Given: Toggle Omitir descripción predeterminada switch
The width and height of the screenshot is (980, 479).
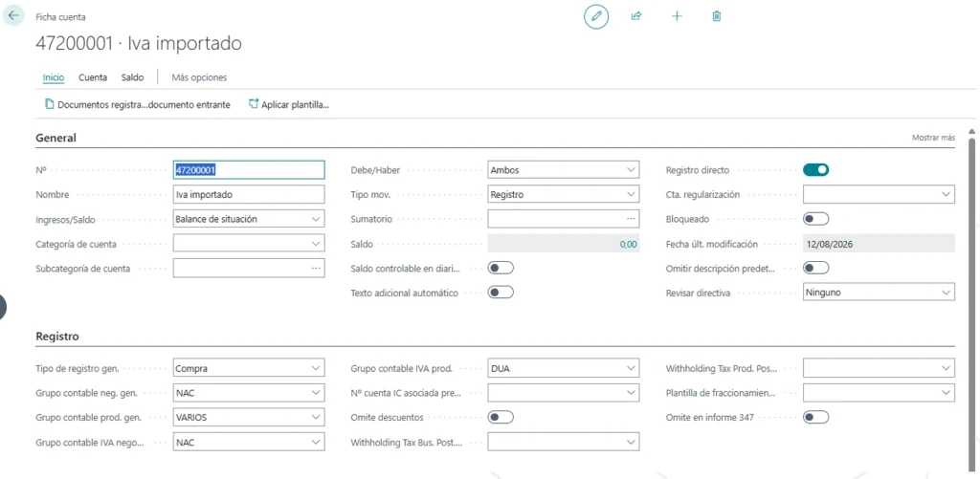Looking at the screenshot, I should click(815, 268).
